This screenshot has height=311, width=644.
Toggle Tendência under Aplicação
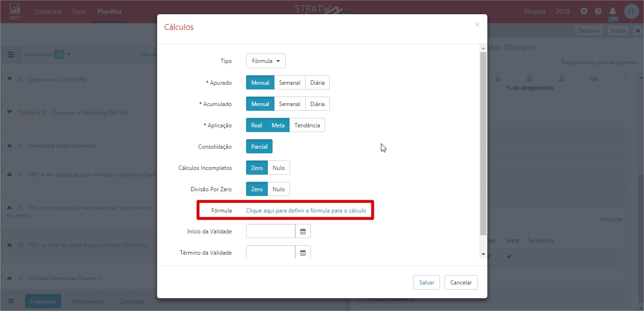point(307,125)
